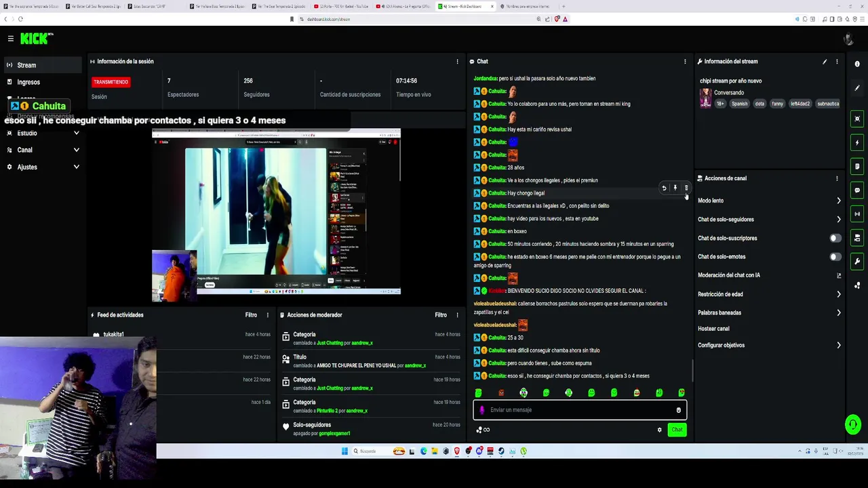
Task: Edit stream info with the pencil icon
Action: [x=825, y=62]
